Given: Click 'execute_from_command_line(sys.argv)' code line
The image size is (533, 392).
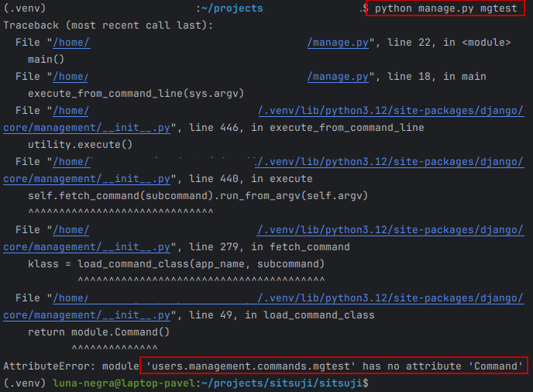Looking at the screenshot, I should [136, 93].
